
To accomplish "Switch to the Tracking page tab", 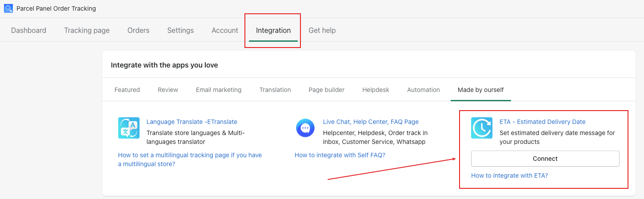I will point(87,30).
